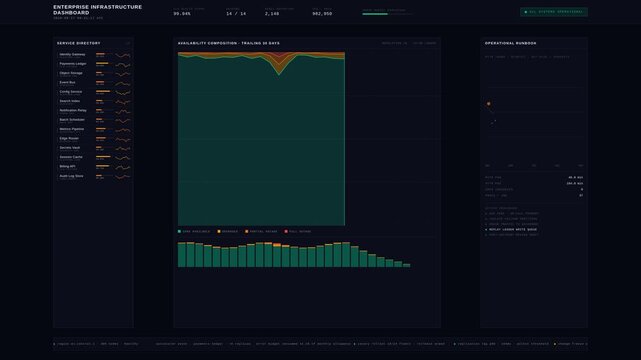Click the bar with the orange cap
The image size is (641, 360).
277,255
